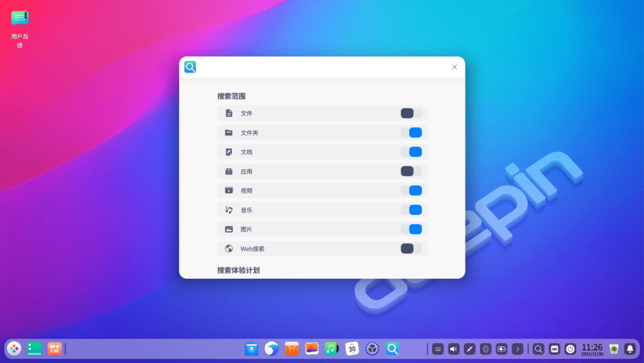
Task: Disable the 图片 search toggle
Action: pos(411,229)
